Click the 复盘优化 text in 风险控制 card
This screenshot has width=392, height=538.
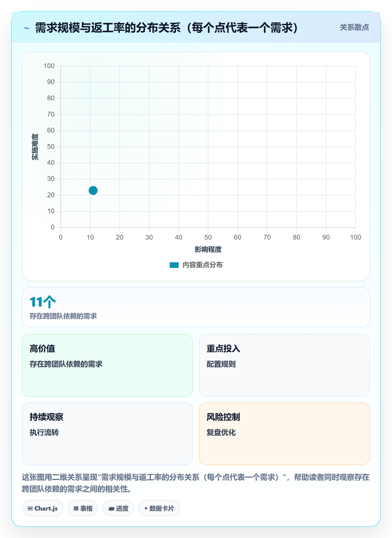pos(221,433)
